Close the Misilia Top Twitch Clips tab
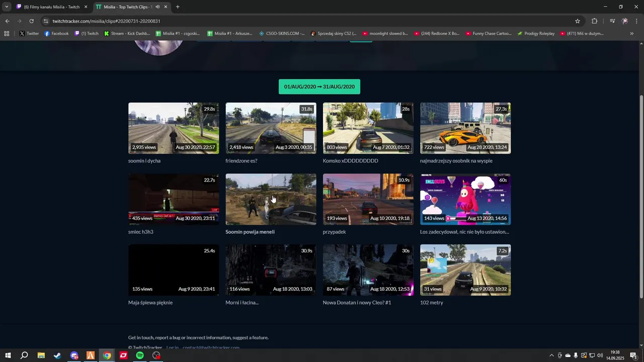 tap(166, 7)
